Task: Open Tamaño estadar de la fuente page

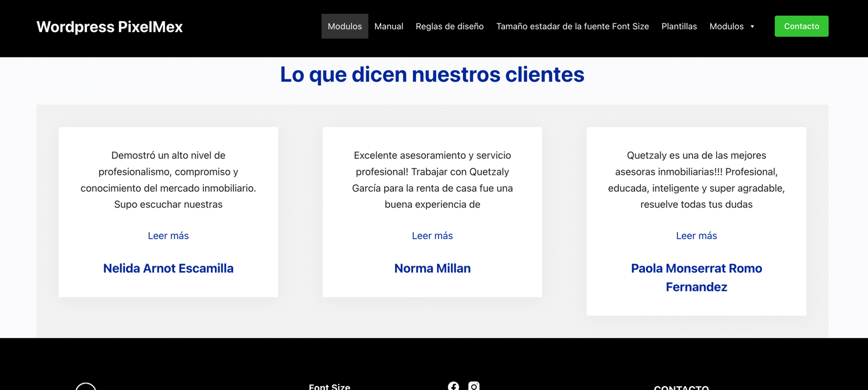Action: point(572,27)
